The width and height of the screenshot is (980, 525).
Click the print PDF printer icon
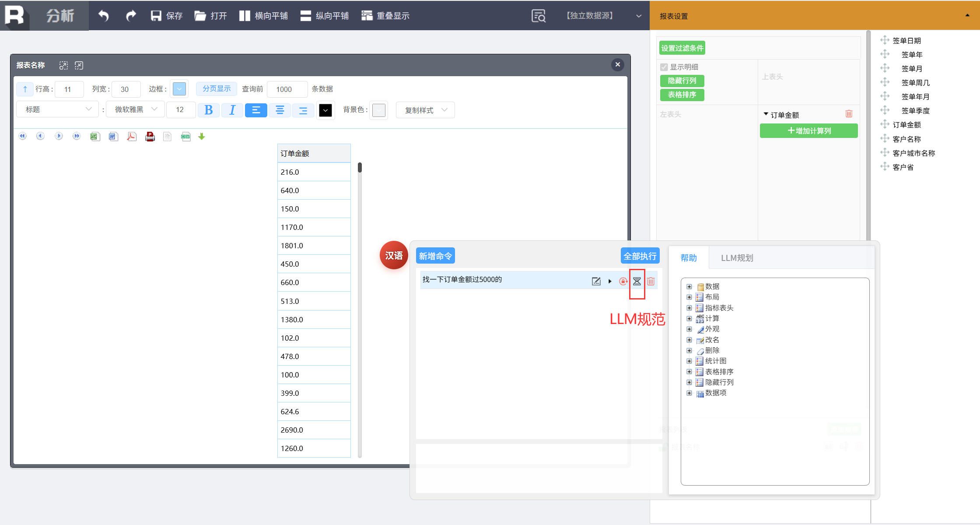(x=150, y=137)
